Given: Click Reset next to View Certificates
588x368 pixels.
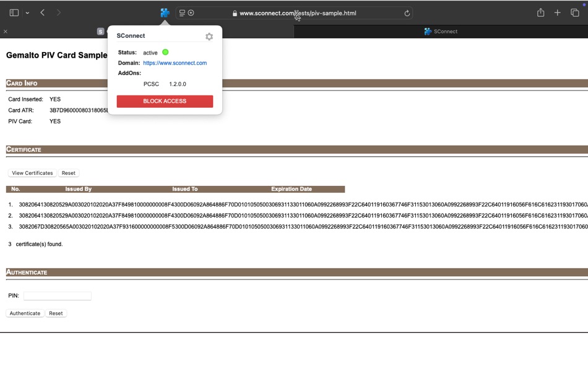Looking at the screenshot, I should 68,173.
